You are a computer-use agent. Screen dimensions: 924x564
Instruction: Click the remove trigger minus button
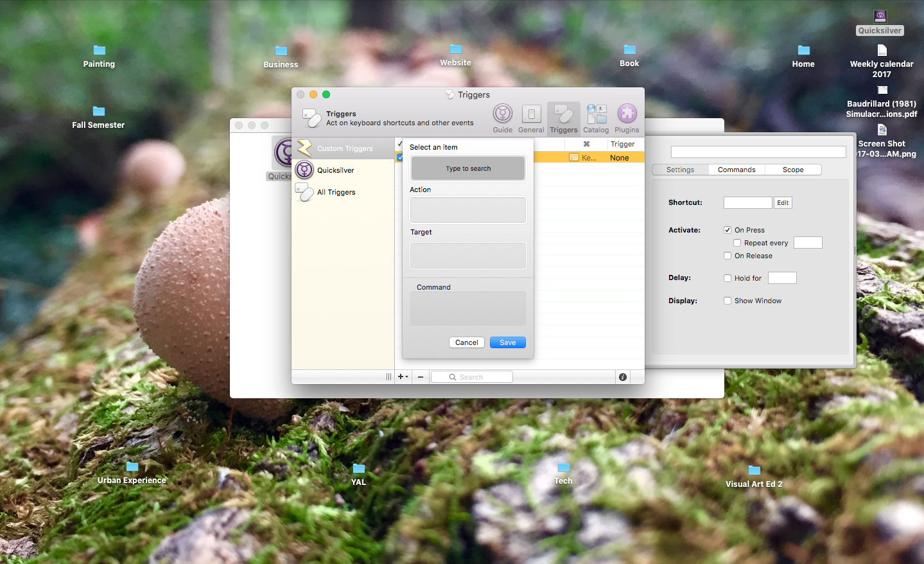coord(421,377)
